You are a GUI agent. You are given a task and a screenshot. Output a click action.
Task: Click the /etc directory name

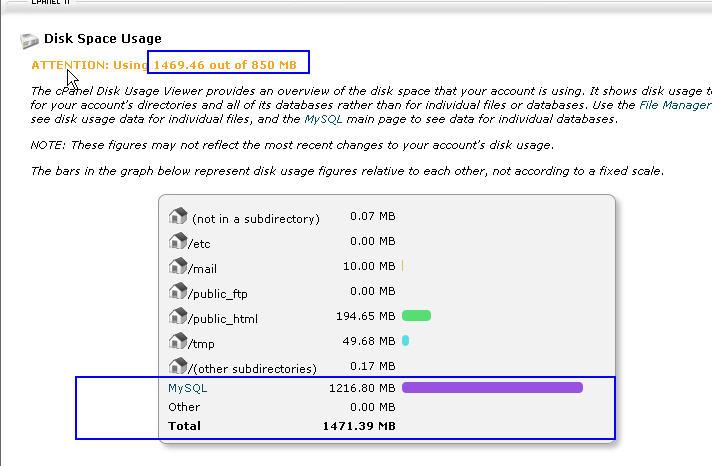(199, 244)
